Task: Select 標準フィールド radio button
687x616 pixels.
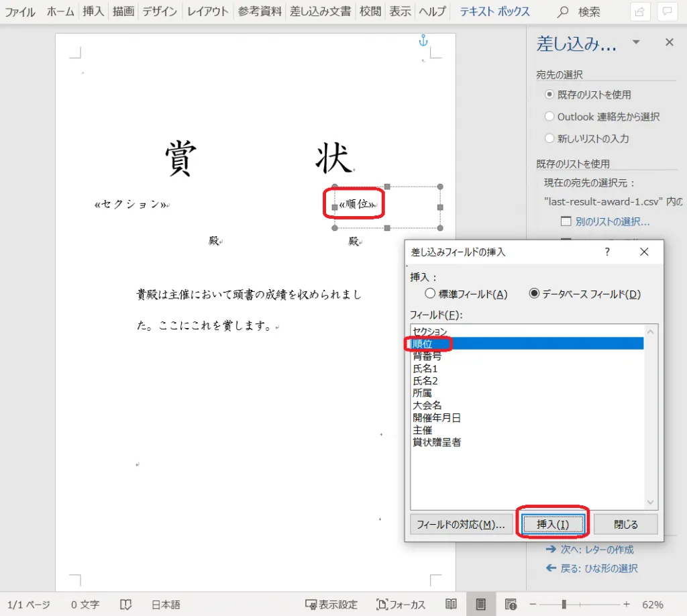Action: coord(431,294)
